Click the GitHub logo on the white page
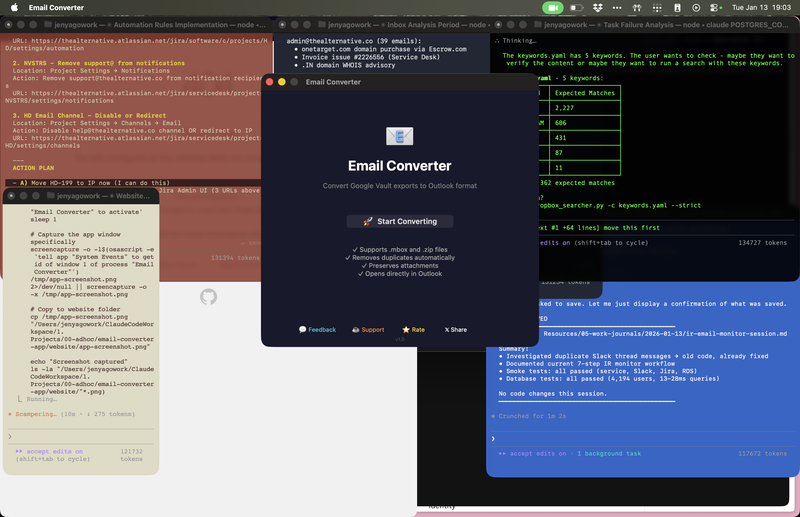800x517 pixels. point(208,297)
